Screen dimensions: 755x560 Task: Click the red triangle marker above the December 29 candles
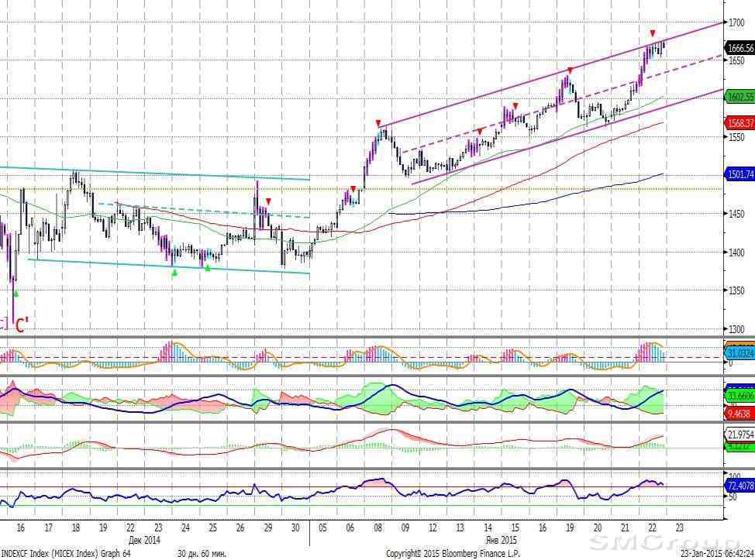268,201
